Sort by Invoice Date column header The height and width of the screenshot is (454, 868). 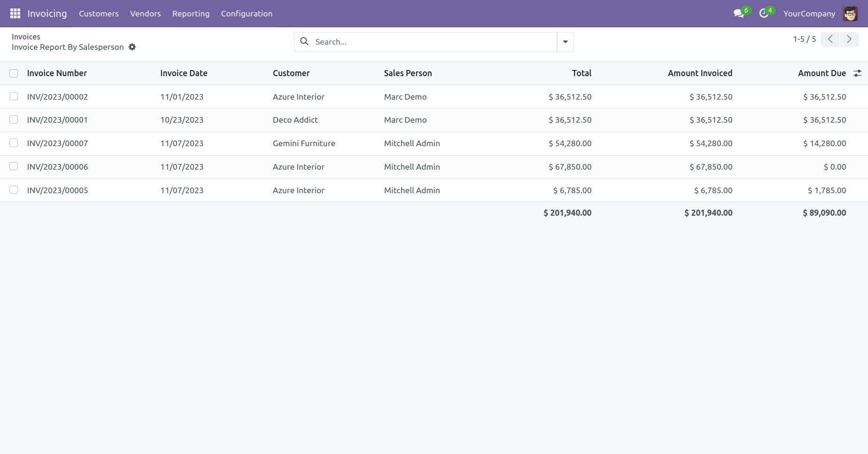[184, 73]
